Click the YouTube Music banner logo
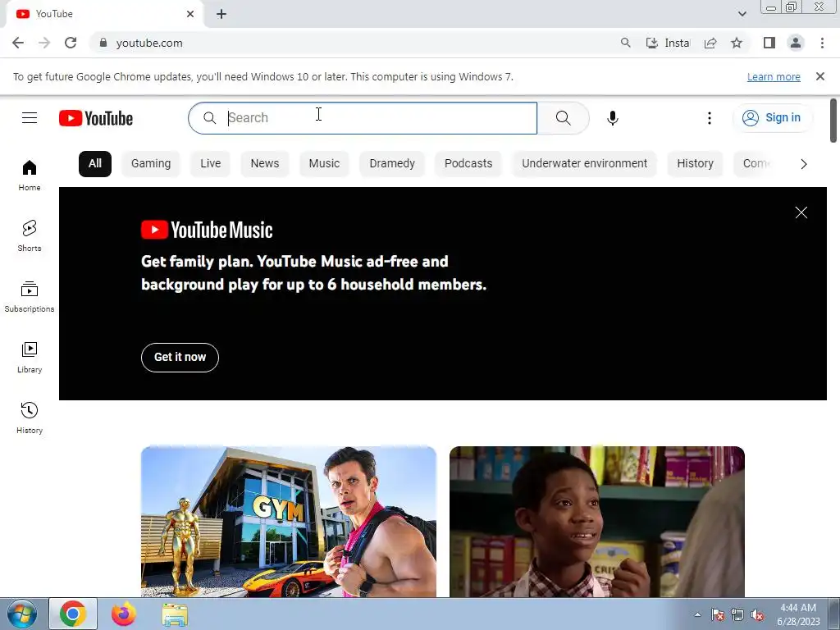 point(207,230)
